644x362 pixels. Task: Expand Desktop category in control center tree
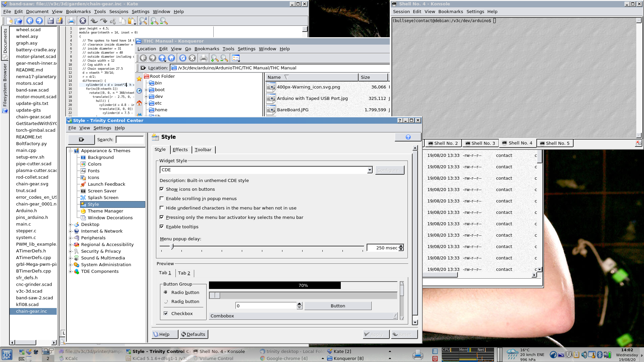coord(70,224)
